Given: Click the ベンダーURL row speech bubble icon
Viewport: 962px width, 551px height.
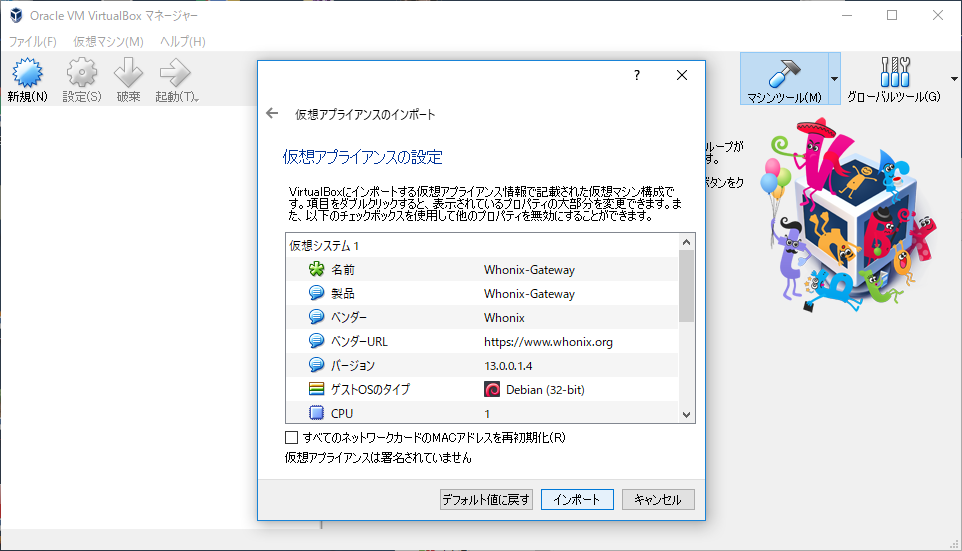Looking at the screenshot, I should 317,341.
